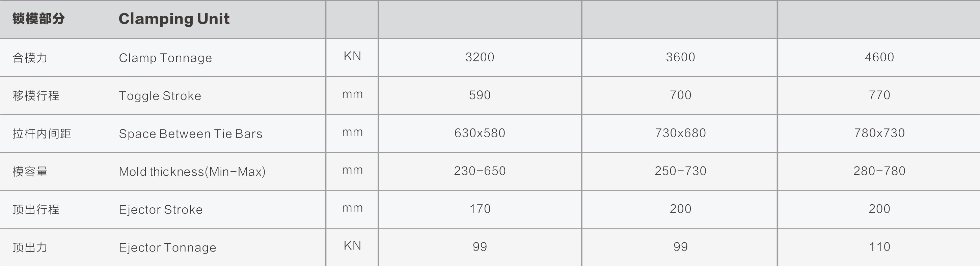
Task: Select the 770 toggle stroke cell
Action: pos(879,95)
